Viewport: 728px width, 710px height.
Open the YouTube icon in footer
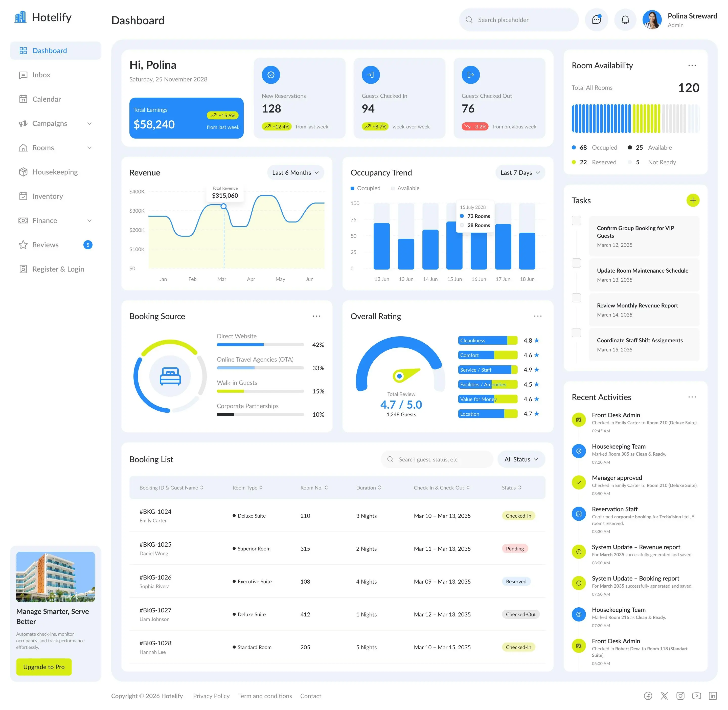696,696
